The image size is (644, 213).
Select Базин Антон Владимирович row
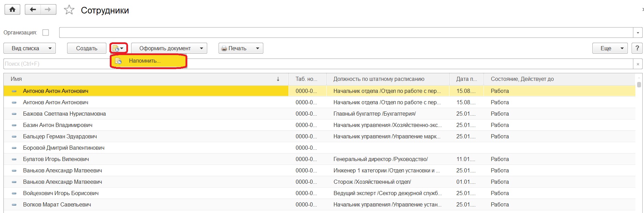(x=319, y=125)
